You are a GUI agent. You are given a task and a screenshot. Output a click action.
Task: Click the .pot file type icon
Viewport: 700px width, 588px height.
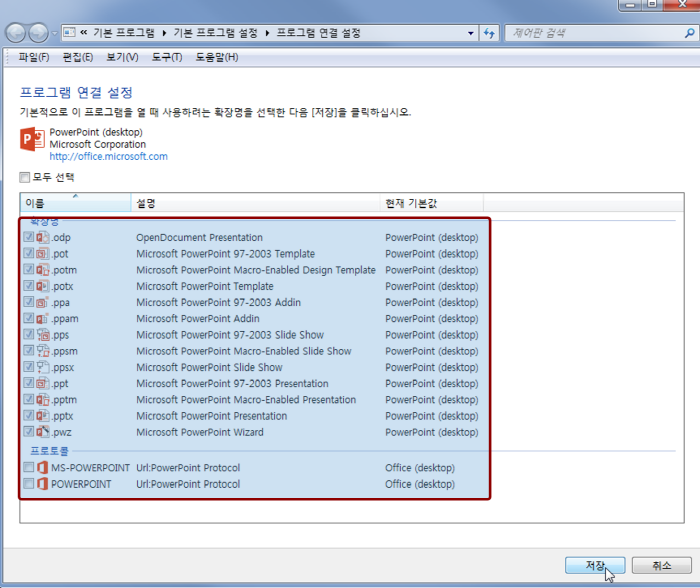click(42, 254)
